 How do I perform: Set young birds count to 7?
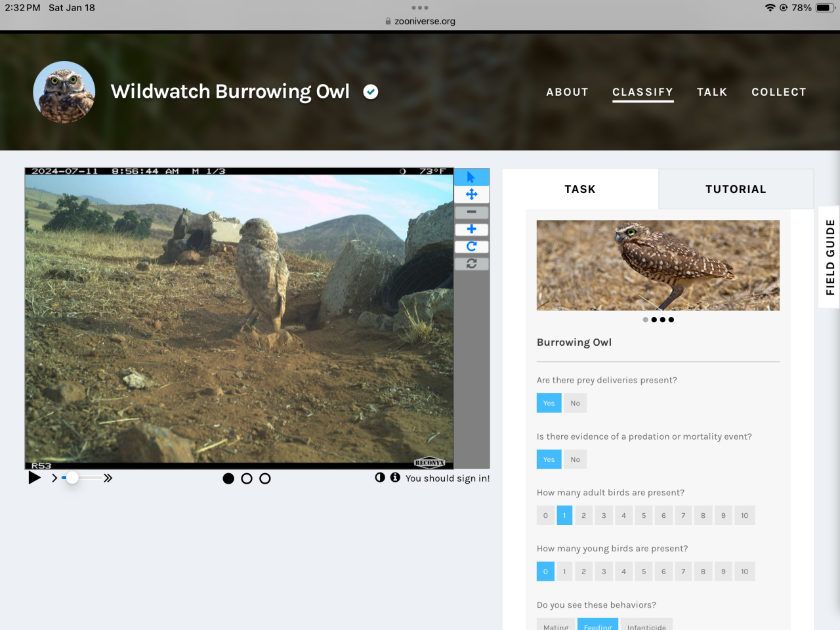coord(683,572)
